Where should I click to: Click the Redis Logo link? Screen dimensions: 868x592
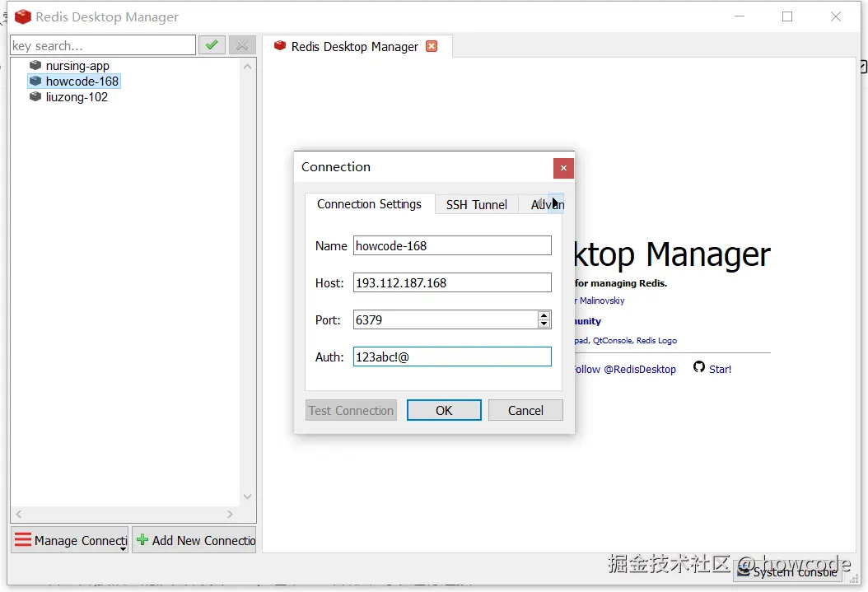[656, 340]
